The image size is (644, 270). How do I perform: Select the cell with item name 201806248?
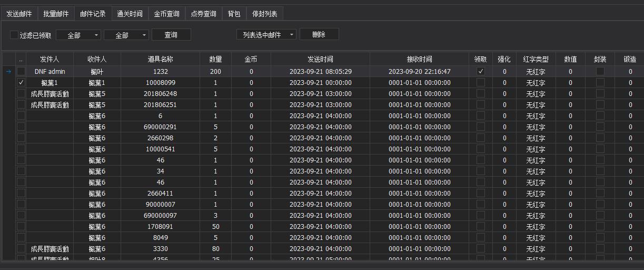160,94
